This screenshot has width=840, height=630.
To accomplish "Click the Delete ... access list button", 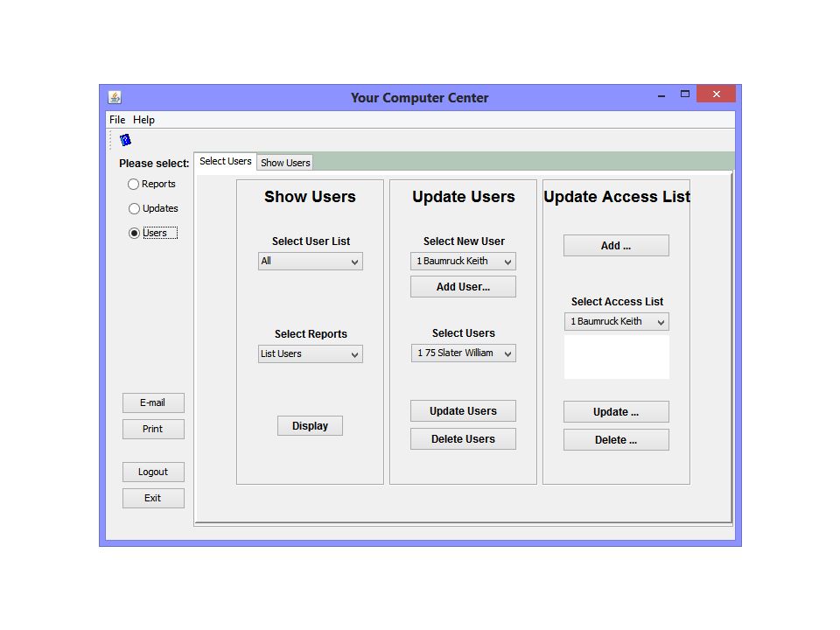I will click(616, 440).
